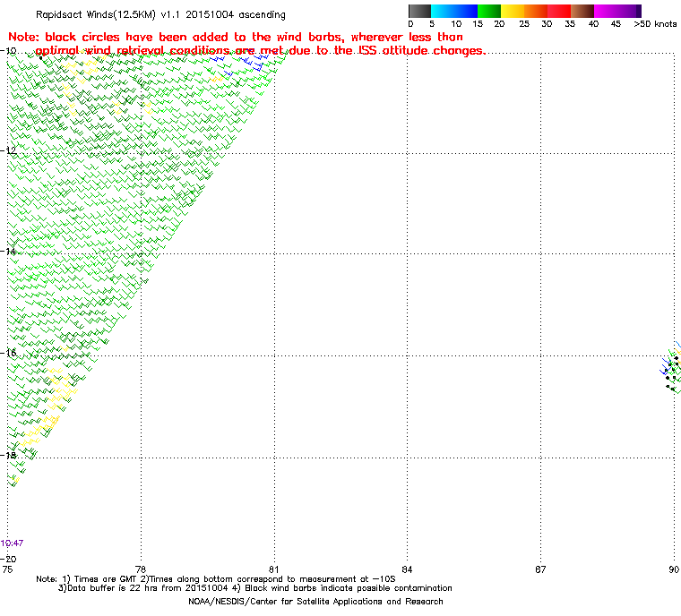
Task: Click the 87 longitude axis label
Action: click(540, 569)
